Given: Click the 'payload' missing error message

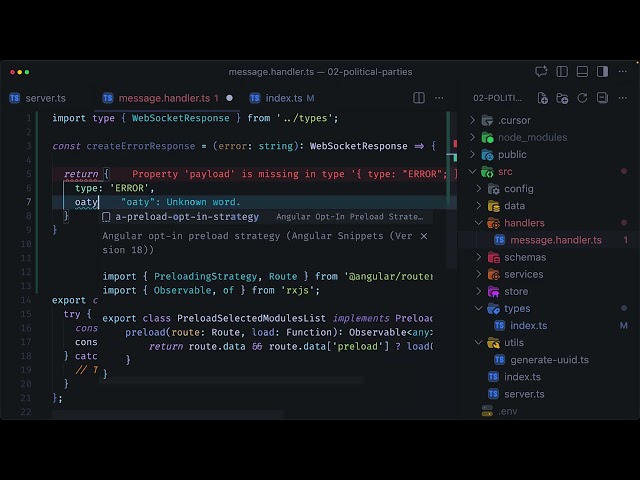Looking at the screenshot, I should [x=294, y=174].
